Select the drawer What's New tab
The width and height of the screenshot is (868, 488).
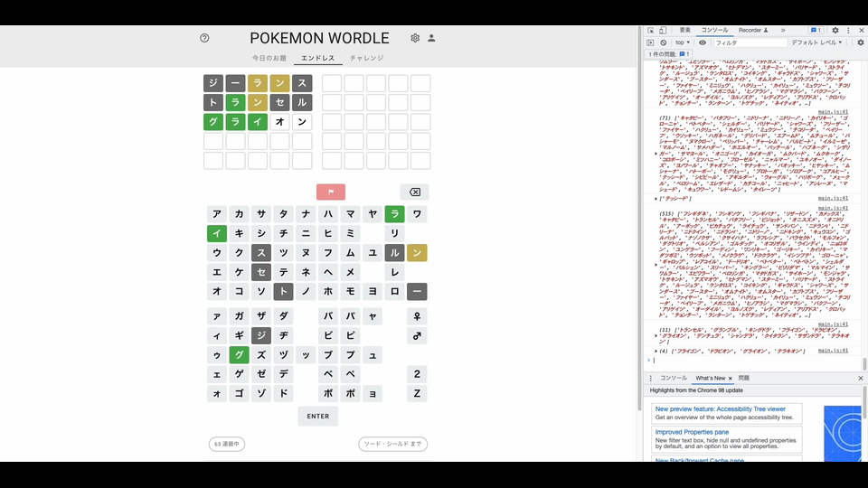point(711,379)
